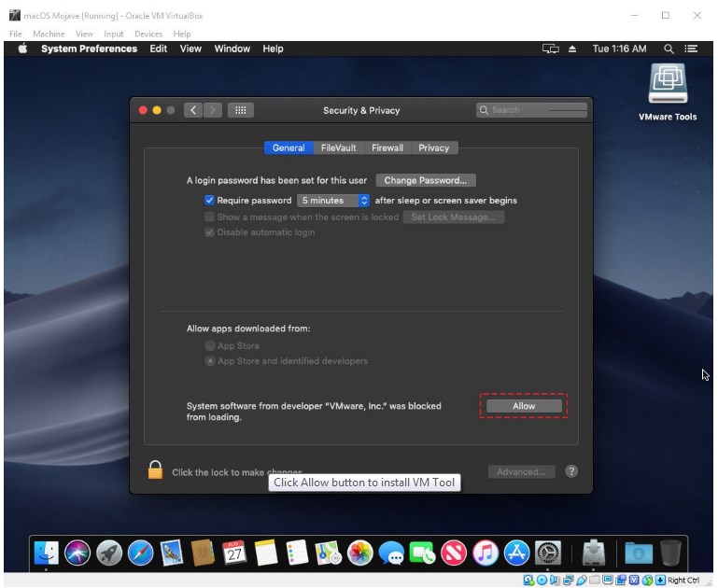The height and width of the screenshot is (588, 718).
Task: Select the App Store radio option
Action: (210, 345)
